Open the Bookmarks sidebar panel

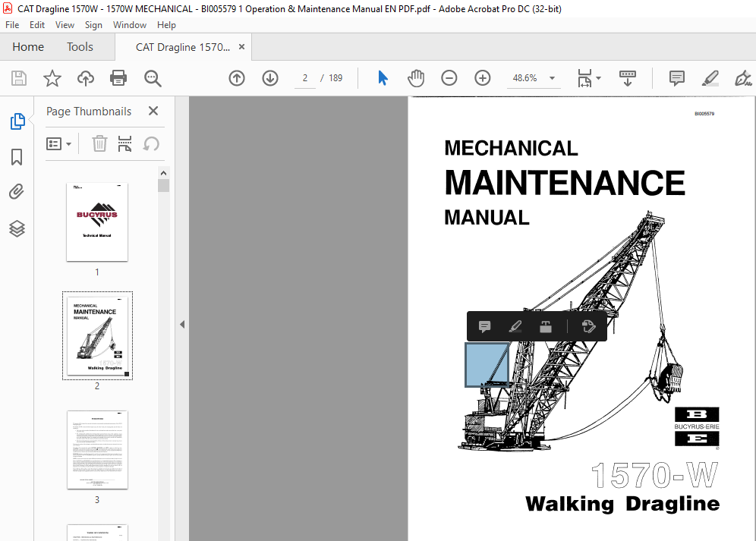coord(17,157)
